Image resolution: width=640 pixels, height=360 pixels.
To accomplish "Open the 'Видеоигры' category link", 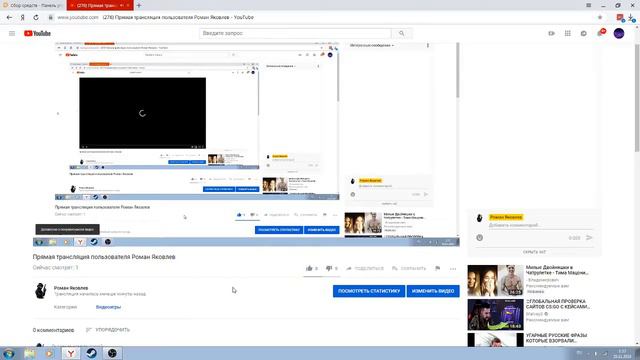I will [109, 307].
